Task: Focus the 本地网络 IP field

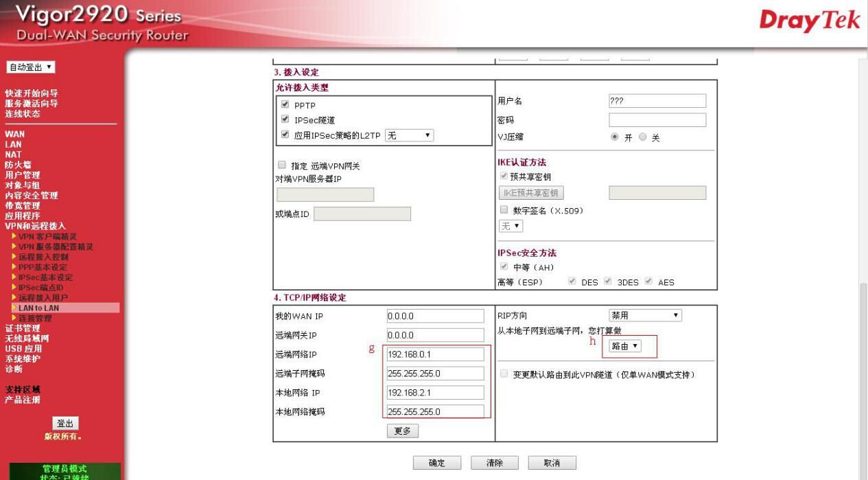Action: [435, 393]
